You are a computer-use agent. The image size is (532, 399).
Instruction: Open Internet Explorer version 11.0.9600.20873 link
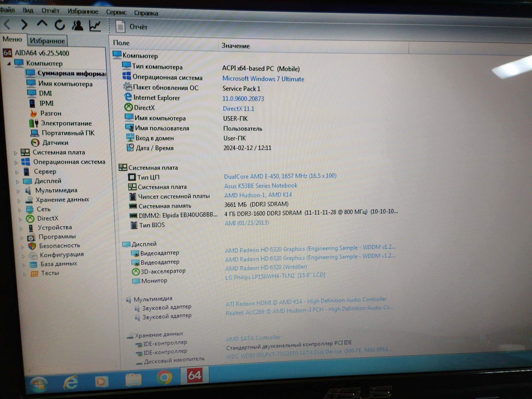(243, 99)
